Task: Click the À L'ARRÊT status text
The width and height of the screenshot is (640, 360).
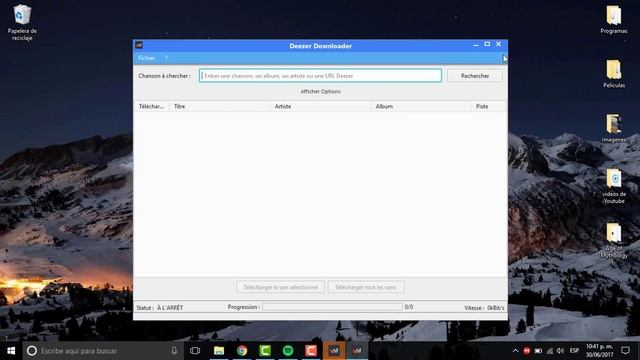Action: pyautogui.click(x=170, y=308)
